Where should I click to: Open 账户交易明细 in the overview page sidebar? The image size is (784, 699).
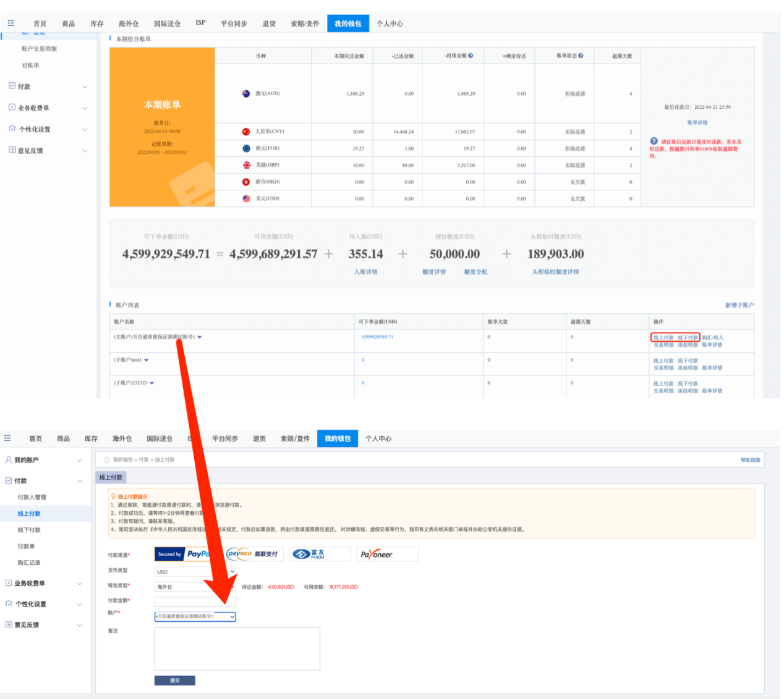click(39, 49)
